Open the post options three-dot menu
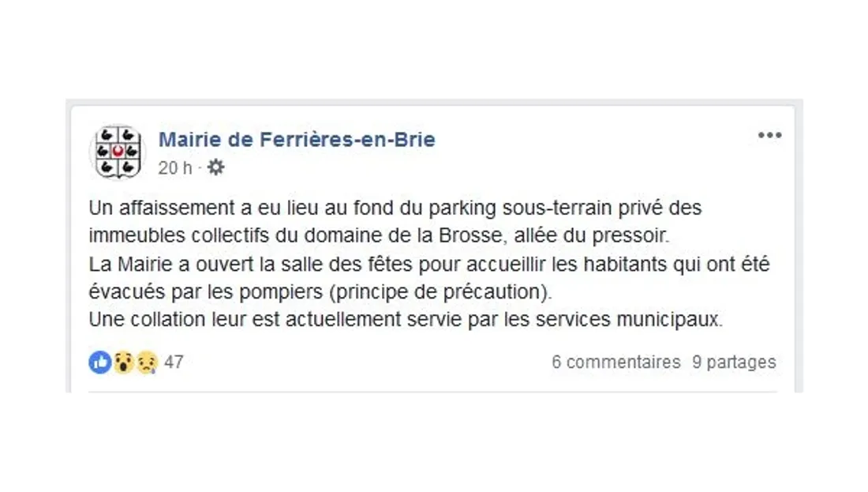The width and height of the screenshot is (868, 492). pos(769,135)
